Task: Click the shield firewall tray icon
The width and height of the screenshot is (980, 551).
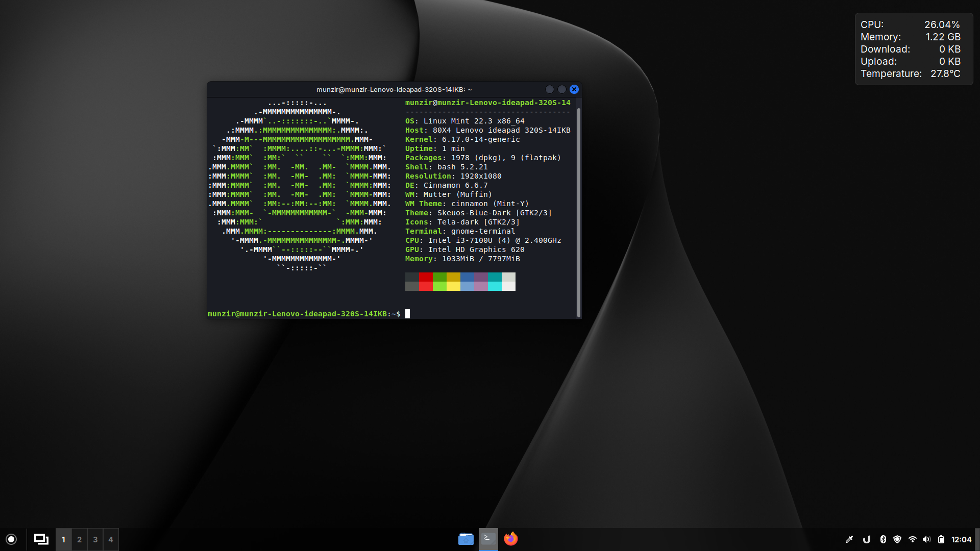Action: pos(898,539)
